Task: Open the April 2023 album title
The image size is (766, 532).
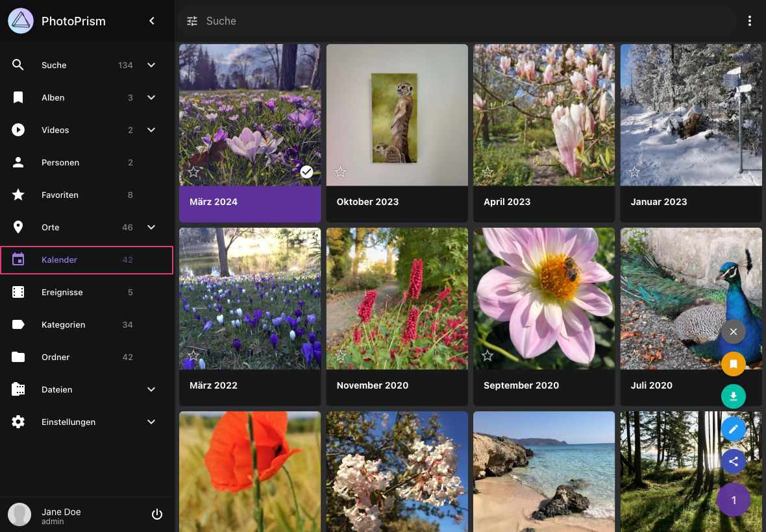Action: click(x=506, y=202)
